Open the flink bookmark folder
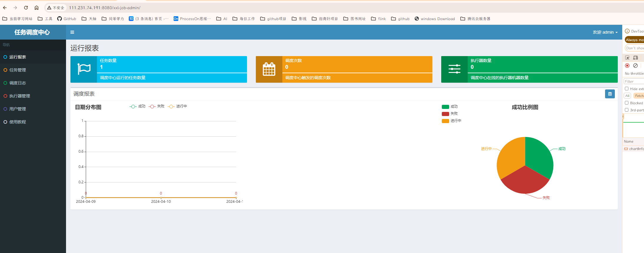Image resolution: width=644 pixels, height=253 pixels. [x=378, y=19]
